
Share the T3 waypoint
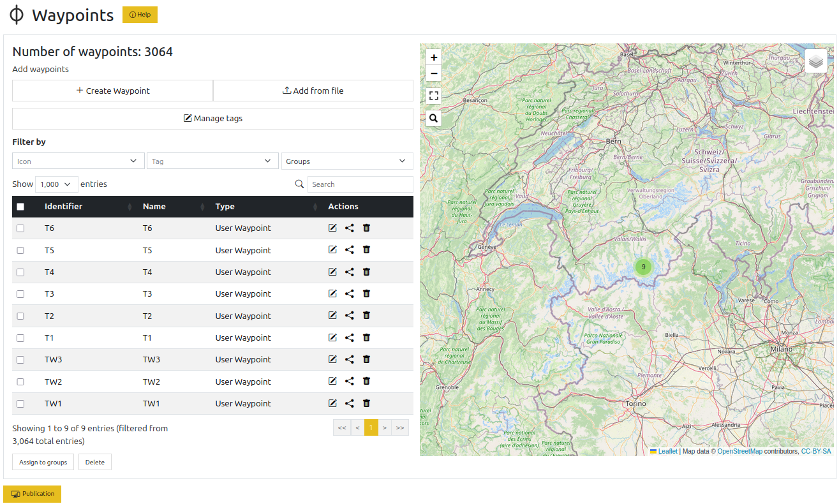point(349,293)
